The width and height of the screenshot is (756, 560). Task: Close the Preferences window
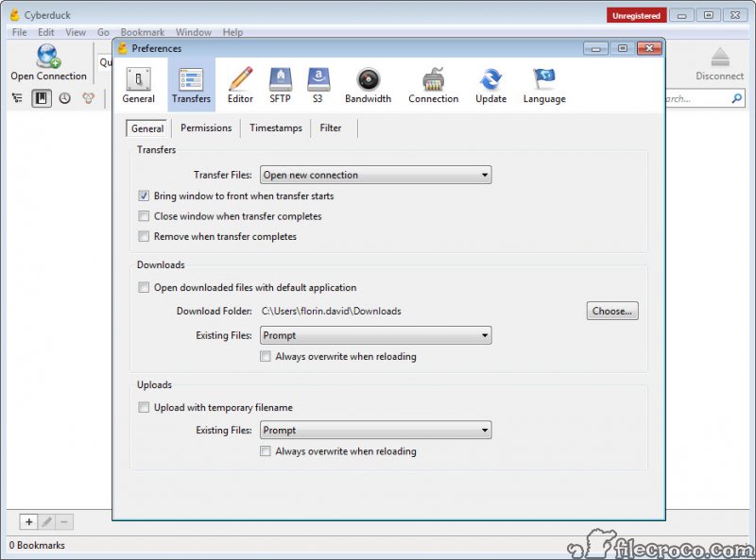[x=649, y=48]
